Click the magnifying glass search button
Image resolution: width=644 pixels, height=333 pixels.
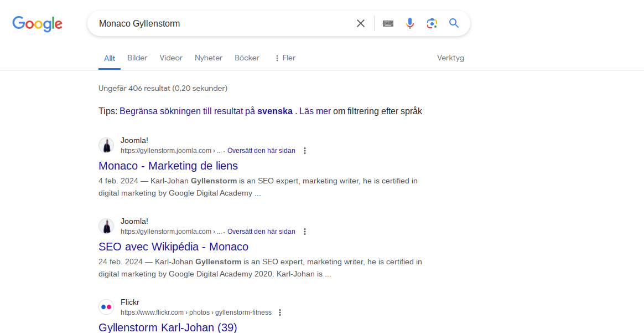pyautogui.click(x=454, y=23)
